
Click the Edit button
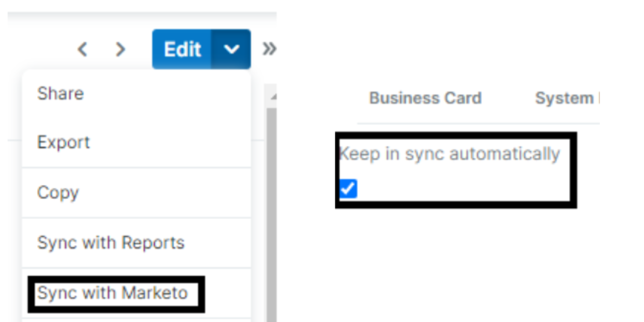tap(182, 49)
